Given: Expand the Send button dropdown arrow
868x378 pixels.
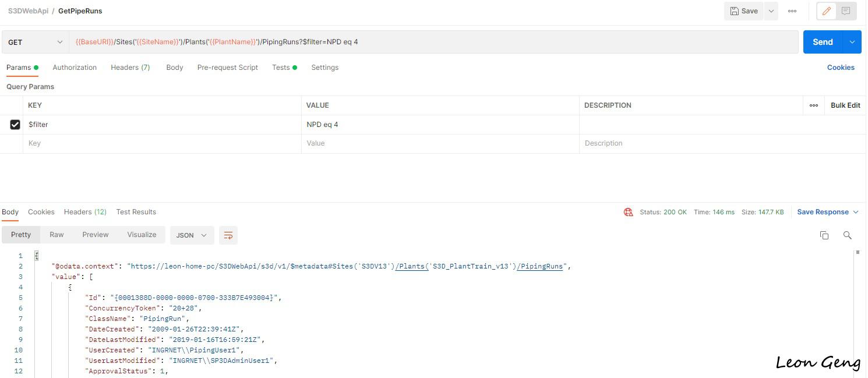Looking at the screenshot, I should [x=852, y=42].
